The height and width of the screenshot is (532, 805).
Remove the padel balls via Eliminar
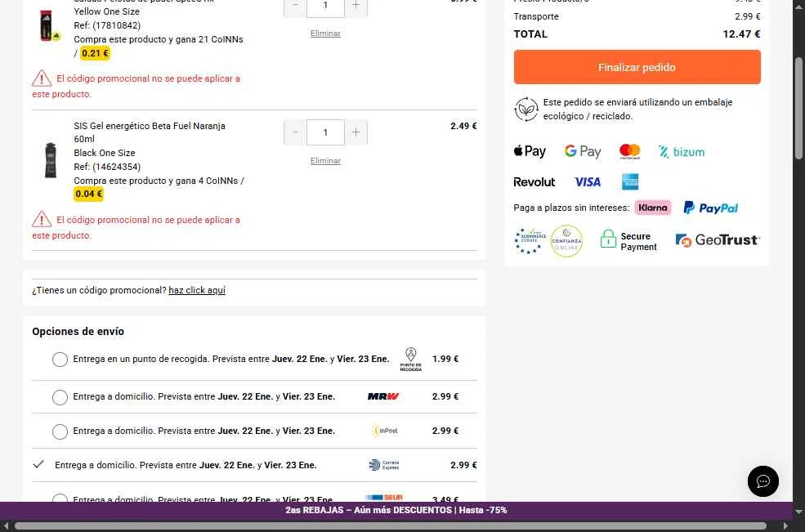[x=325, y=34]
